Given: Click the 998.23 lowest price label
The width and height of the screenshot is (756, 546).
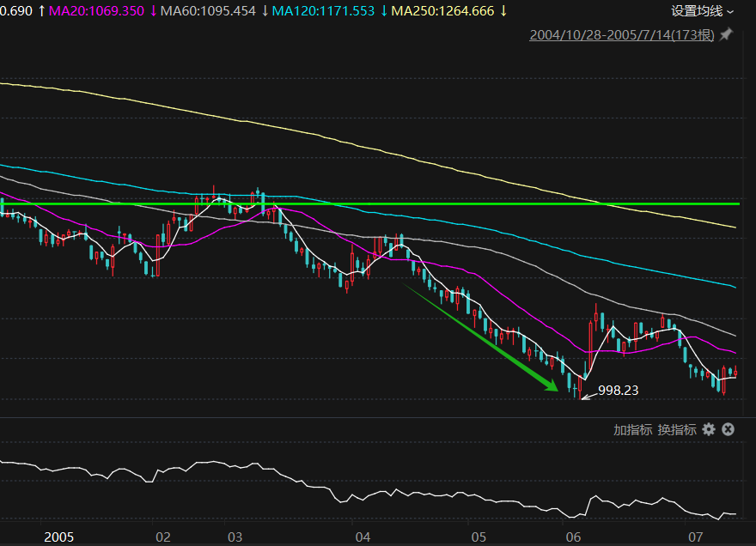Looking at the screenshot, I should [x=618, y=390].
